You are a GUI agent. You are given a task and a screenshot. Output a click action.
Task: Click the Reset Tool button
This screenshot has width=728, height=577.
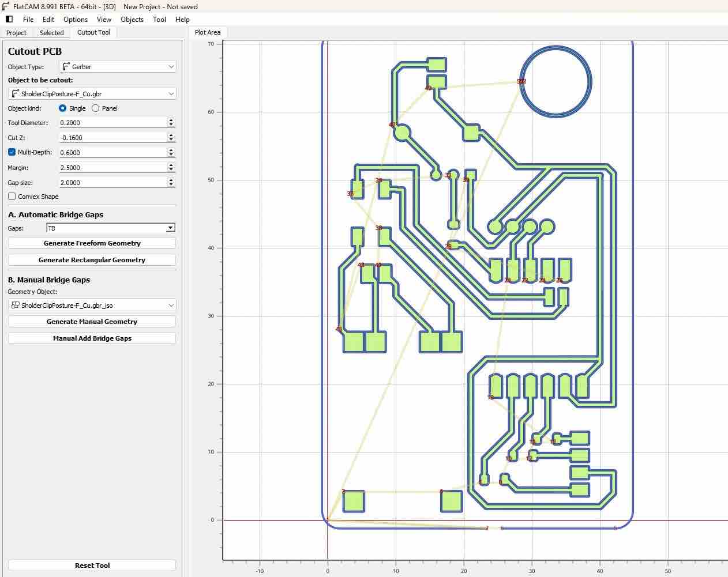[92, 565]
